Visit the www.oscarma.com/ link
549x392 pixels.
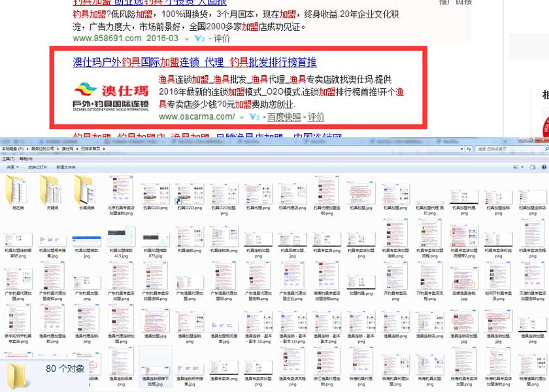tap(197, 116)
